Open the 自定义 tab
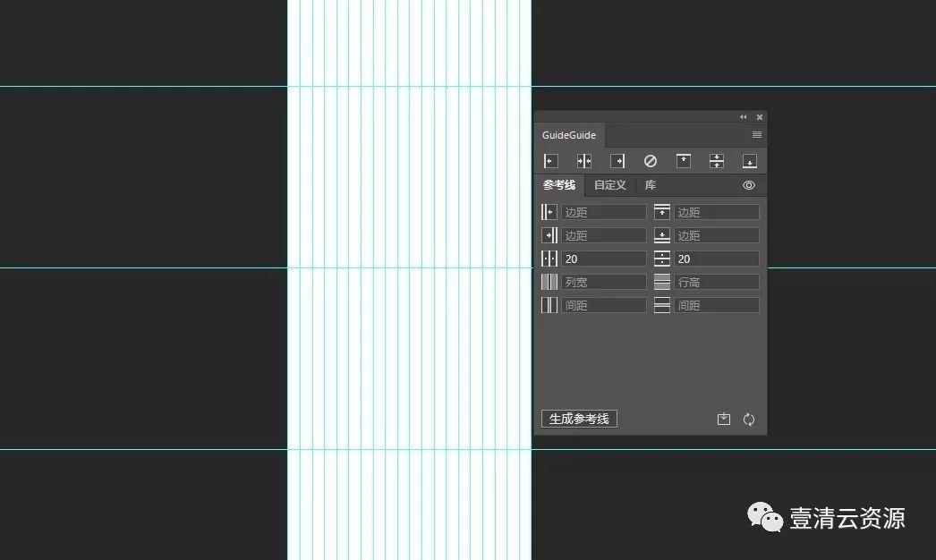Screen dimensions: 936x560 coord(610,185)
